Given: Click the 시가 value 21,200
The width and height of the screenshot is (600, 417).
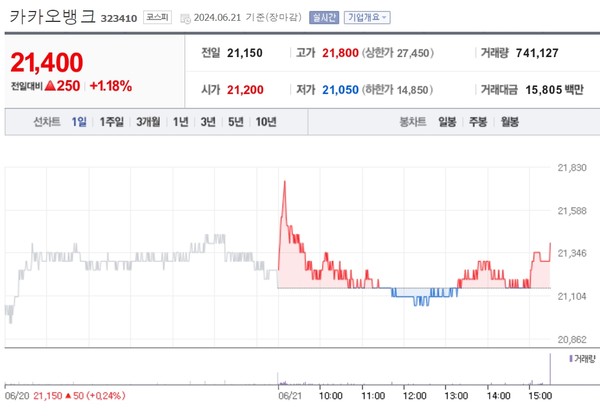Looking at the screenshot, I should coord(245,90).
